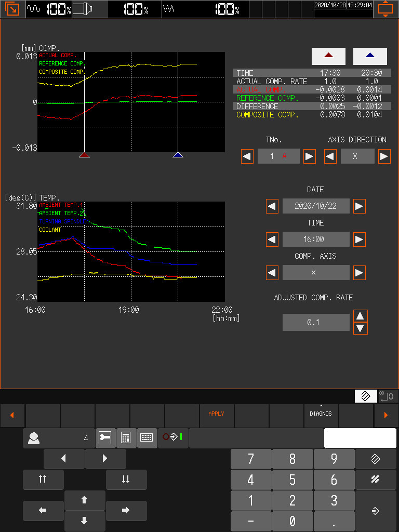399x532 pixels.
Task: Click the key lock icon button
Action: (x=105, y=438)
